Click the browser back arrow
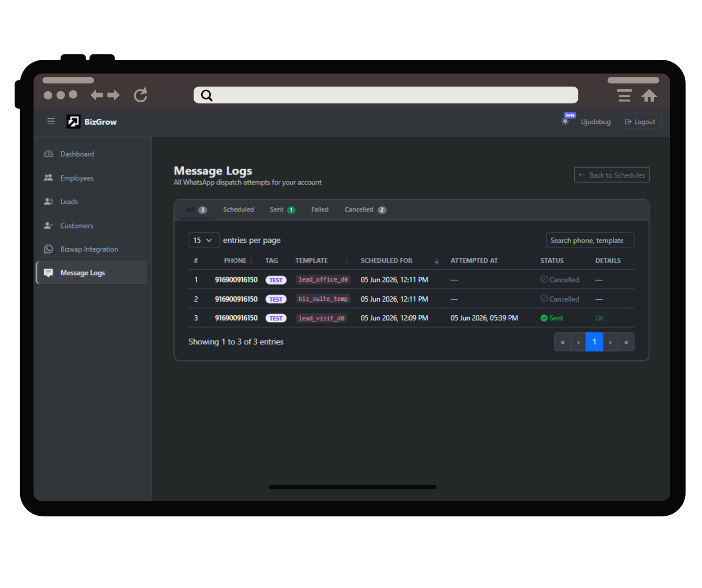 click(x=97, y=95)
